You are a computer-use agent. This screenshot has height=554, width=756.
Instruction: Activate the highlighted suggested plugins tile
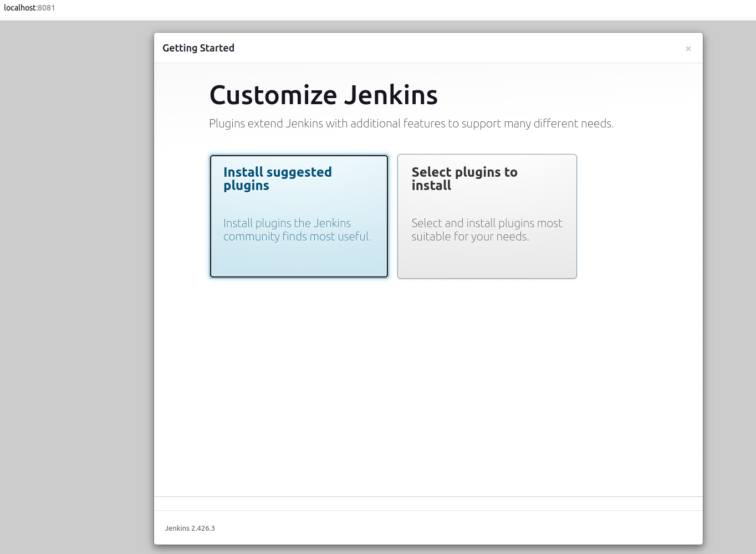[x=299, y=216]
